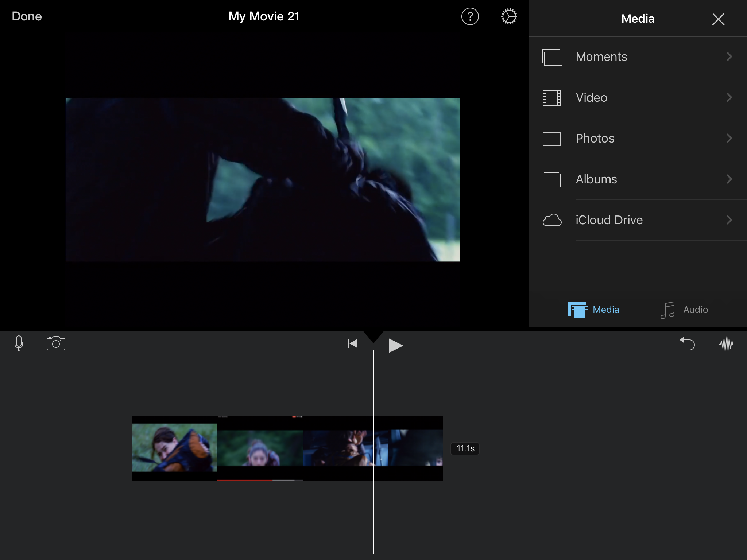Open the help question mark icon
The image size is (747, 560).
click(x=470, y=17)
